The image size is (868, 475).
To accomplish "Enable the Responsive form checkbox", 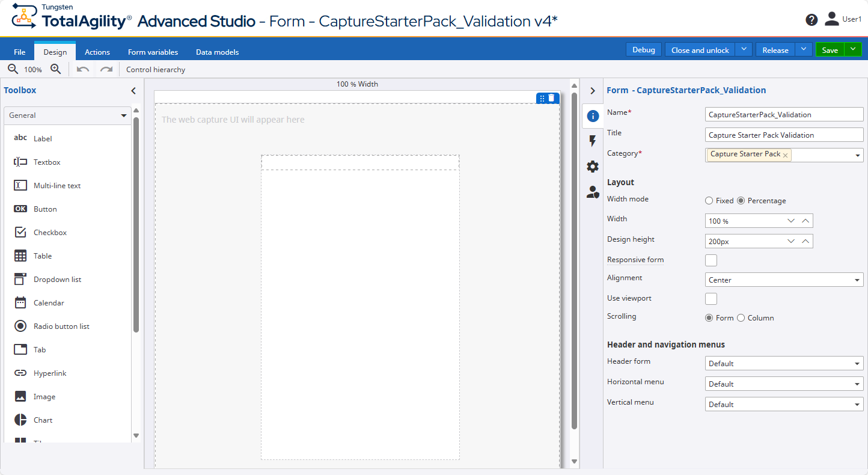I will [x=711, y=260].
